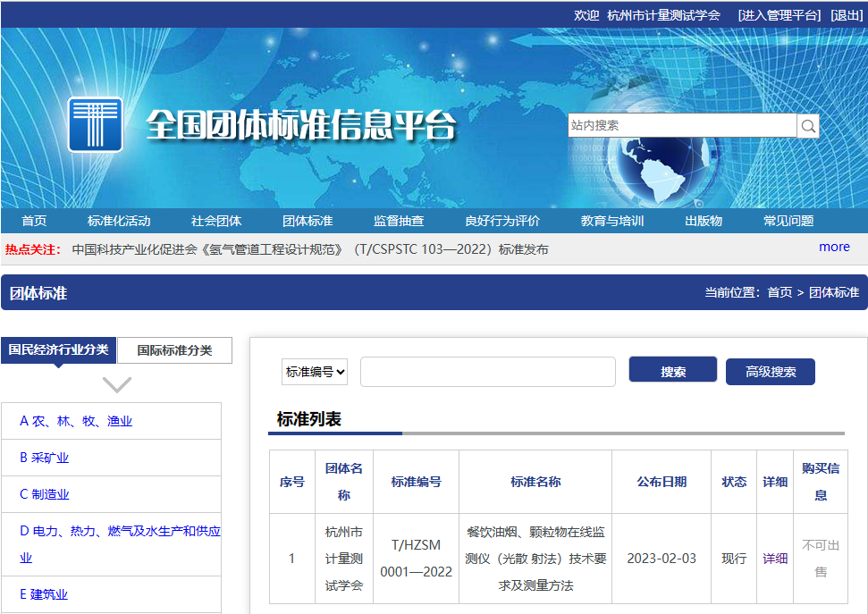Click the 状态 column header
Screen dimensions: 868x614
coord(734,482)
